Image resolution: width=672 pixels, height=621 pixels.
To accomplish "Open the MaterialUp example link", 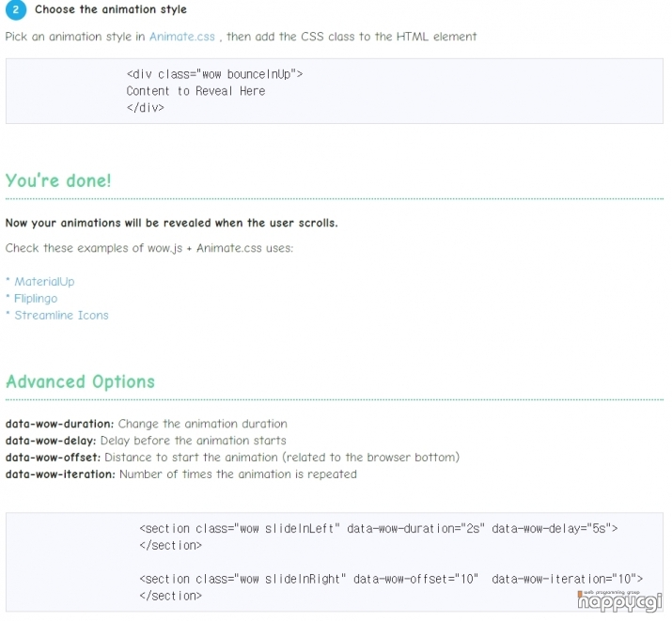I will point(44,282).
